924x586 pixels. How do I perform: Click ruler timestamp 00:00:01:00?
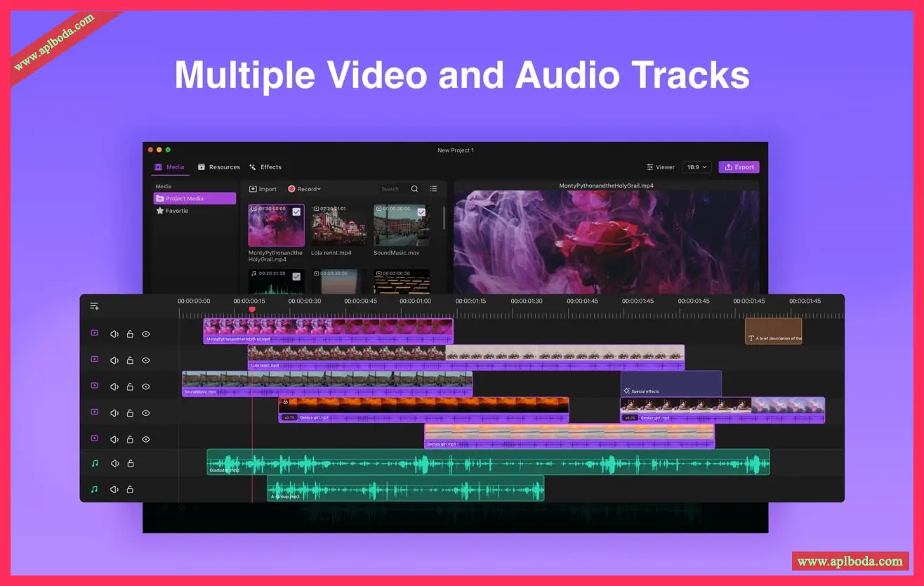point(416,301)
